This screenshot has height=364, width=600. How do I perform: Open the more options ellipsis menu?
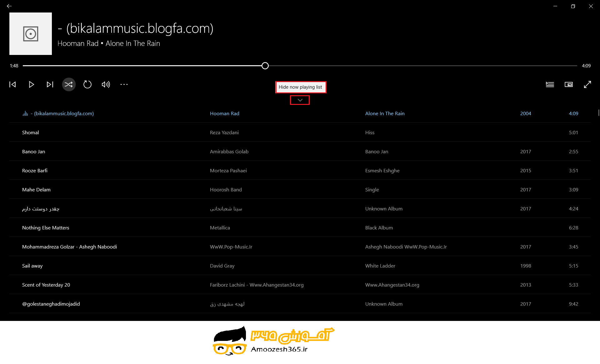(x=124, y=85)
